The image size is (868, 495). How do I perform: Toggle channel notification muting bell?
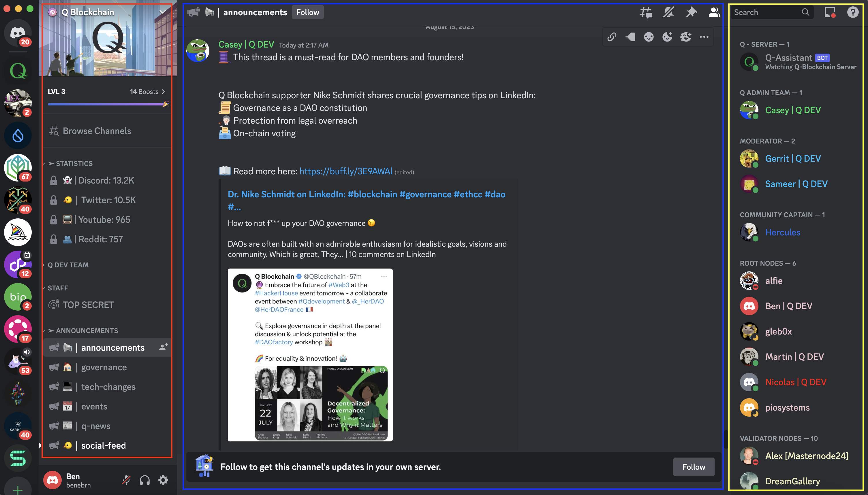[669, 12]
